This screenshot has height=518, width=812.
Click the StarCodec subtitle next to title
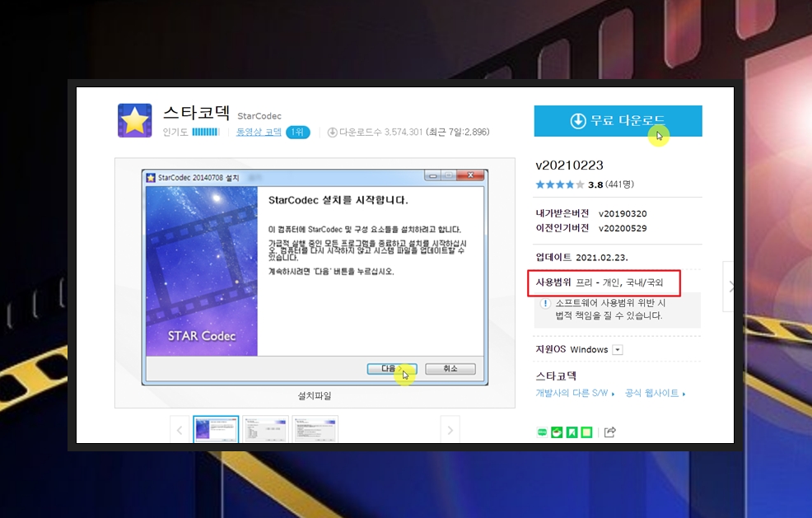coord(259,116)
